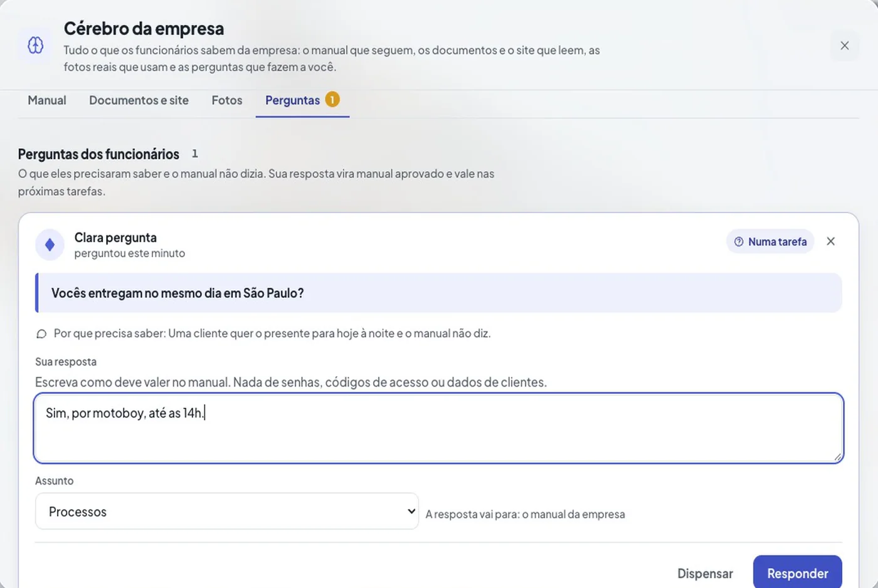Click the Clara pergunta name label
878x588 pixels.
click(115, 238)
